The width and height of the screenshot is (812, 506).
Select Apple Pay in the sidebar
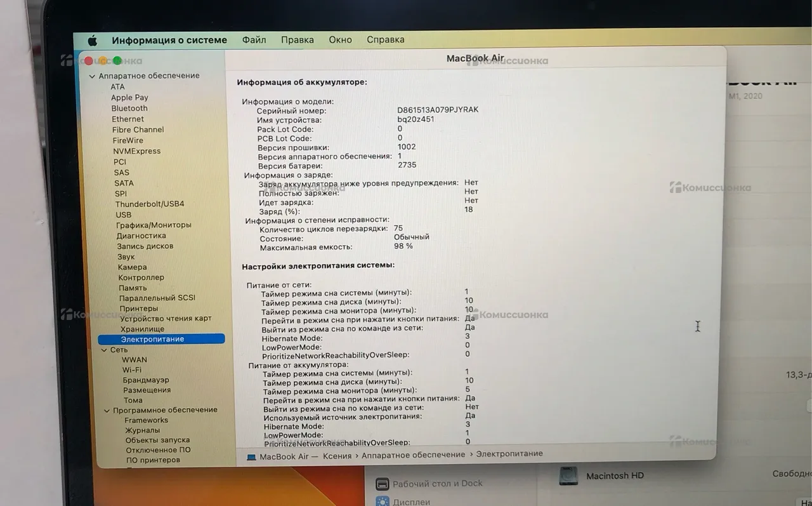pyautogui.click(x=129, y=98)
